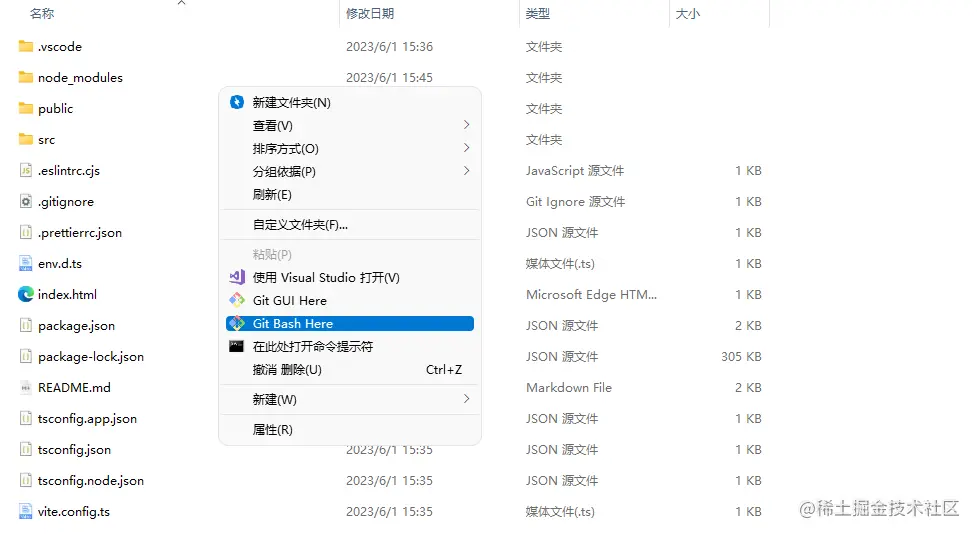Click the package.json file icon

(x=26, y=325)
